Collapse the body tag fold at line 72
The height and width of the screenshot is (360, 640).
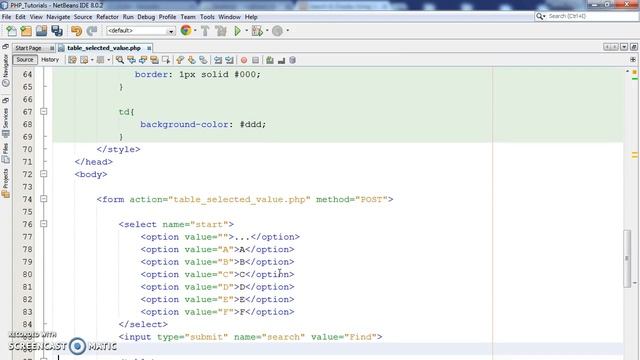(44, 174)
